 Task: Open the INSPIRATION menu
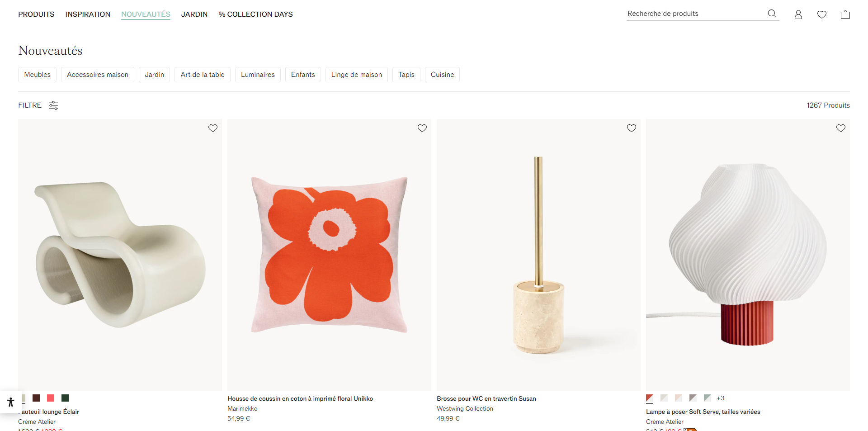[88, 14]
